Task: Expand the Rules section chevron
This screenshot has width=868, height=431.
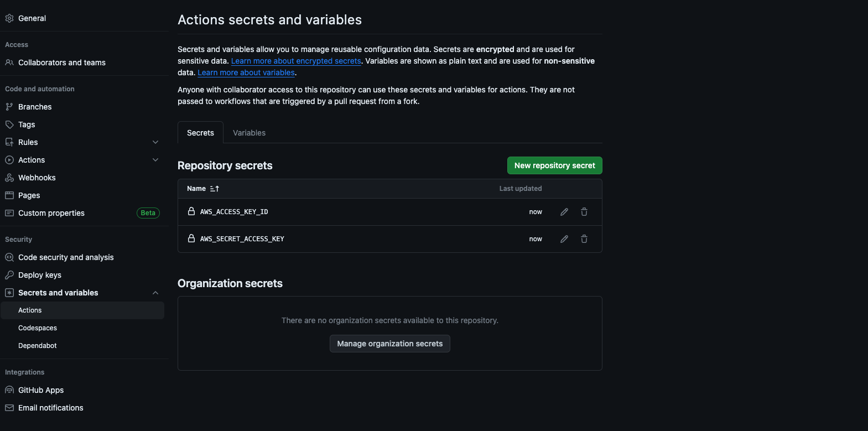Action: tap(155, 142)
